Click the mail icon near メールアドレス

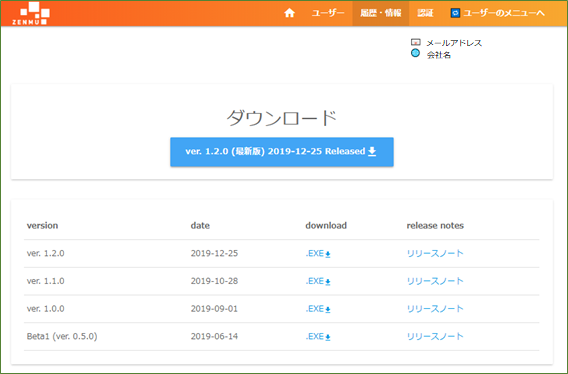pyautogui.click(x=415, y=42)
